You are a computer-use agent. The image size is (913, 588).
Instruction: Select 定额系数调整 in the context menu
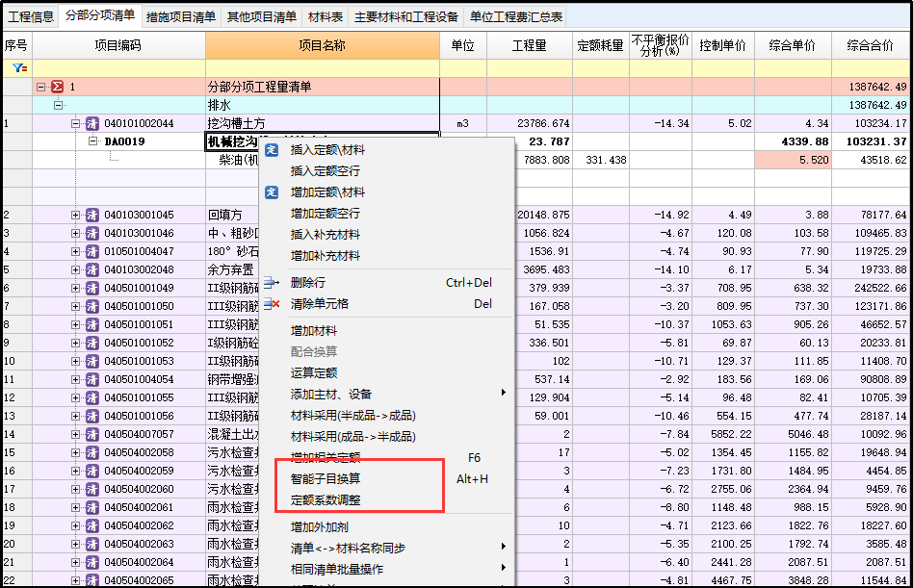[x=326, y=500]
